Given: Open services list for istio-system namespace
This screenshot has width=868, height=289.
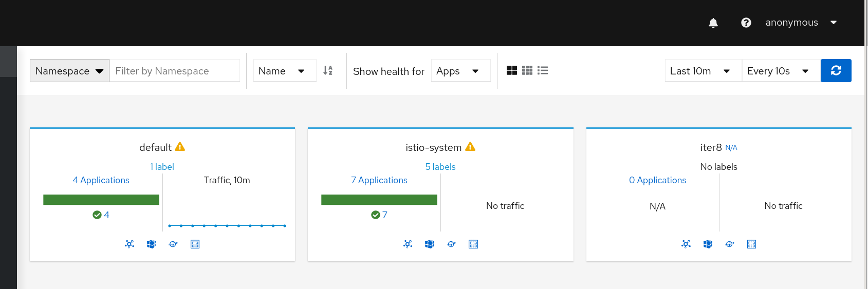Looking at the screenshot, I should point(452,244).
